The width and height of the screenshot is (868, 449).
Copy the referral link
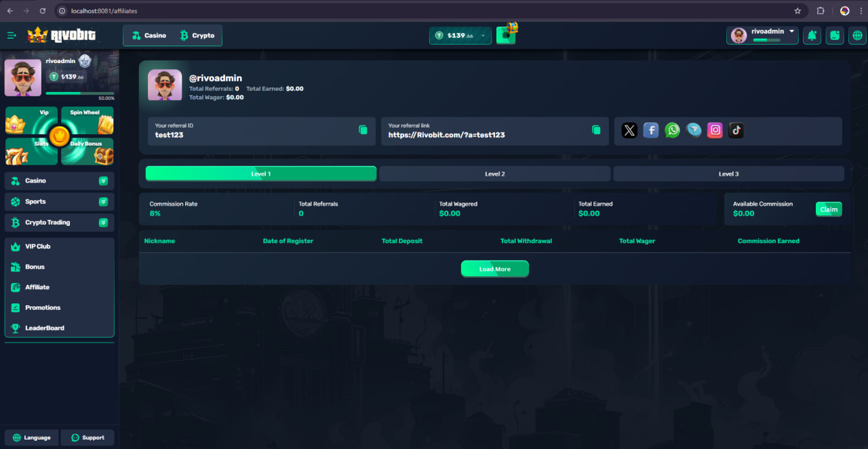pyautogui.click(x=596, y=130)
